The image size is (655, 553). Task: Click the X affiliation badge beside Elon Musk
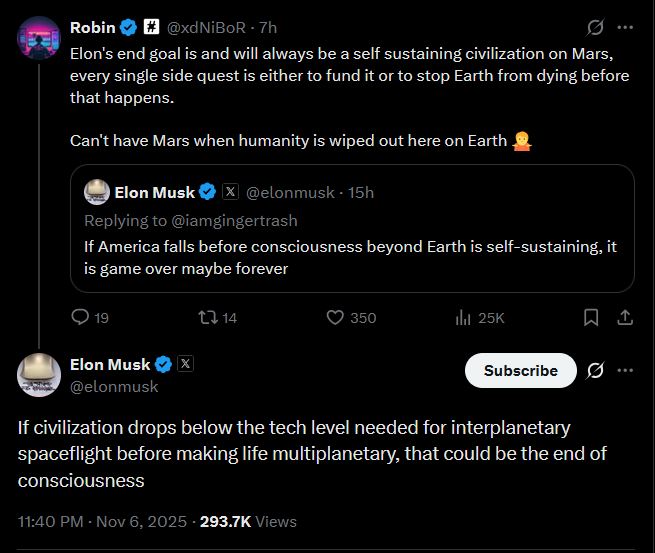click(185, 364)
